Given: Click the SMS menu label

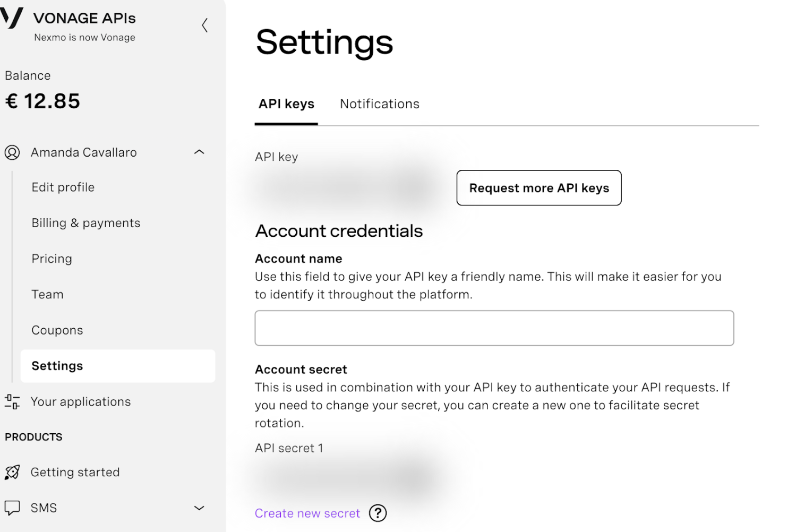Looking at the screenshot, I should pos(44,508).
